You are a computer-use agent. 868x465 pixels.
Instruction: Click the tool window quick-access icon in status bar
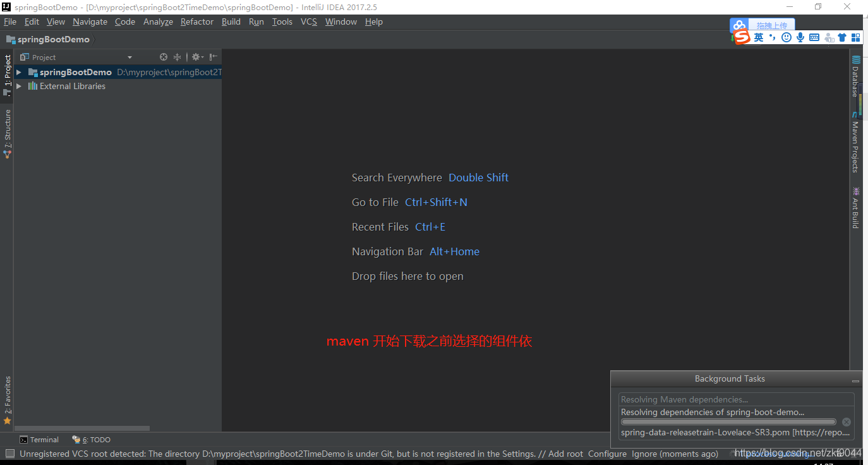9,454
